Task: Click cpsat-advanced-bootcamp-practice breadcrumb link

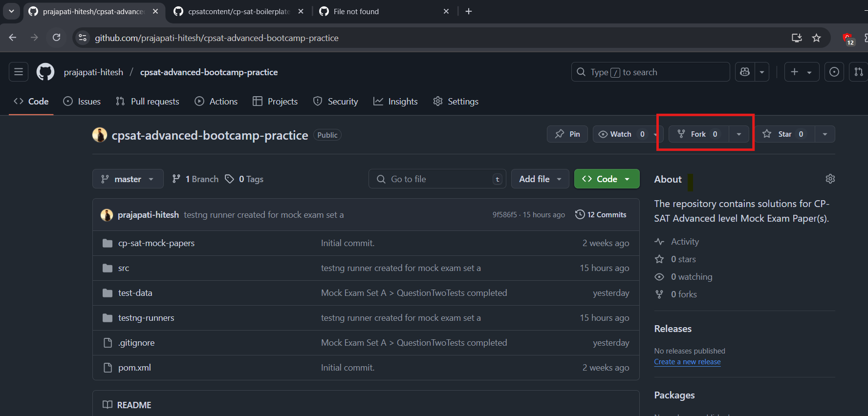Action: pyautogui.click(x=209, y=72)
